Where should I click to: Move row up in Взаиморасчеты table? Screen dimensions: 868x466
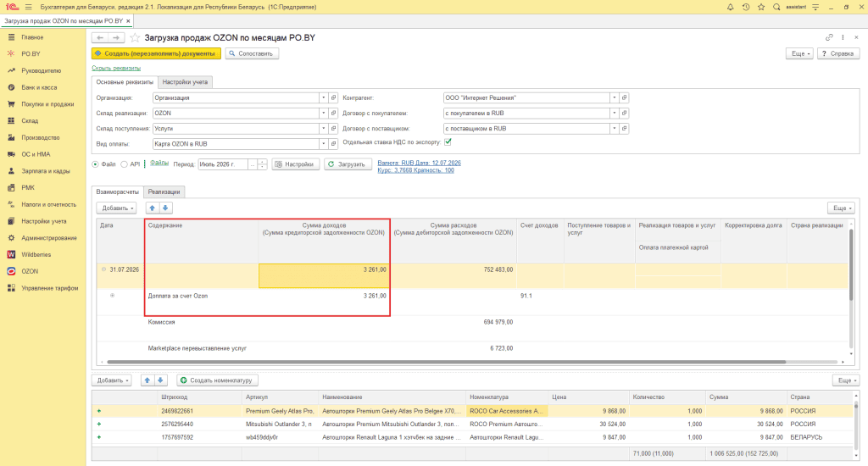[x=153, y=208]
